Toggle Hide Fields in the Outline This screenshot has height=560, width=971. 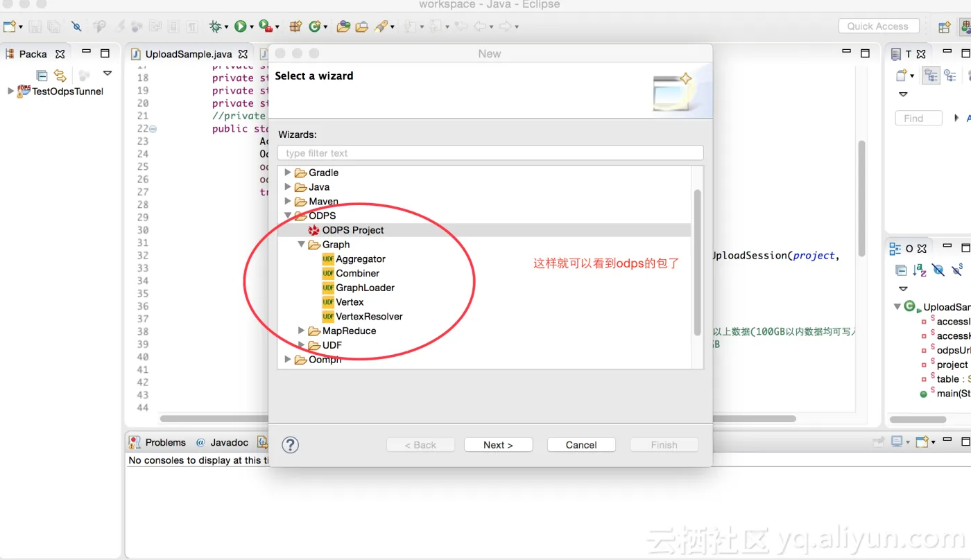click(938, 270)
